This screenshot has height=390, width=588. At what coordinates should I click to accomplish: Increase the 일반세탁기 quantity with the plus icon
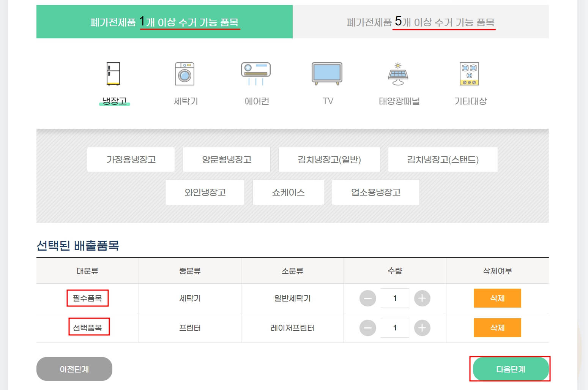click(x=422, y=298)
